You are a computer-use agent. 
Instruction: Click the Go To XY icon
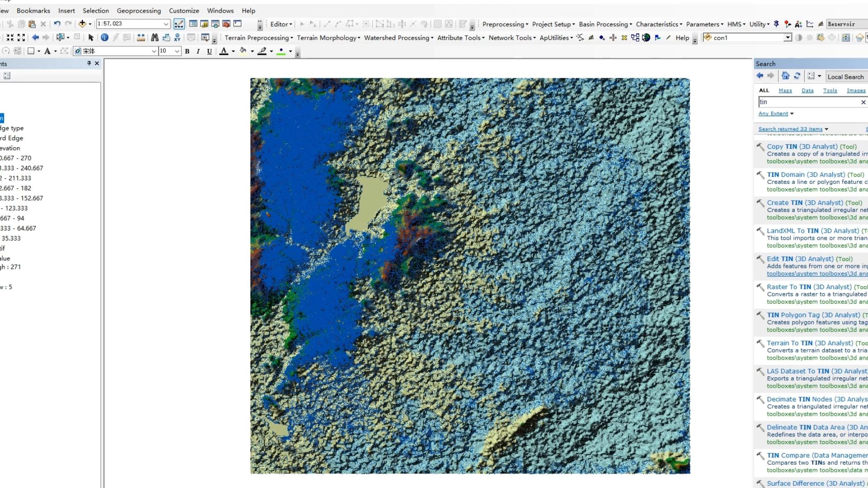coord(177,38)
